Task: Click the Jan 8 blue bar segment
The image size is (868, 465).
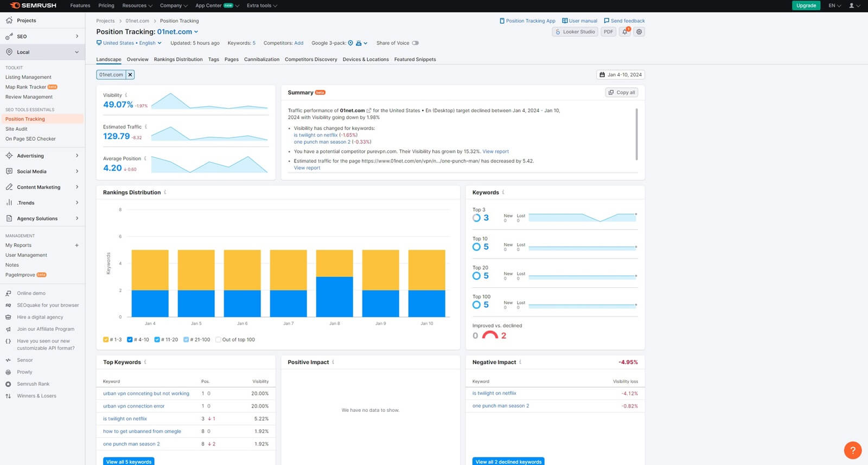Action: click(x=335, y=297)
